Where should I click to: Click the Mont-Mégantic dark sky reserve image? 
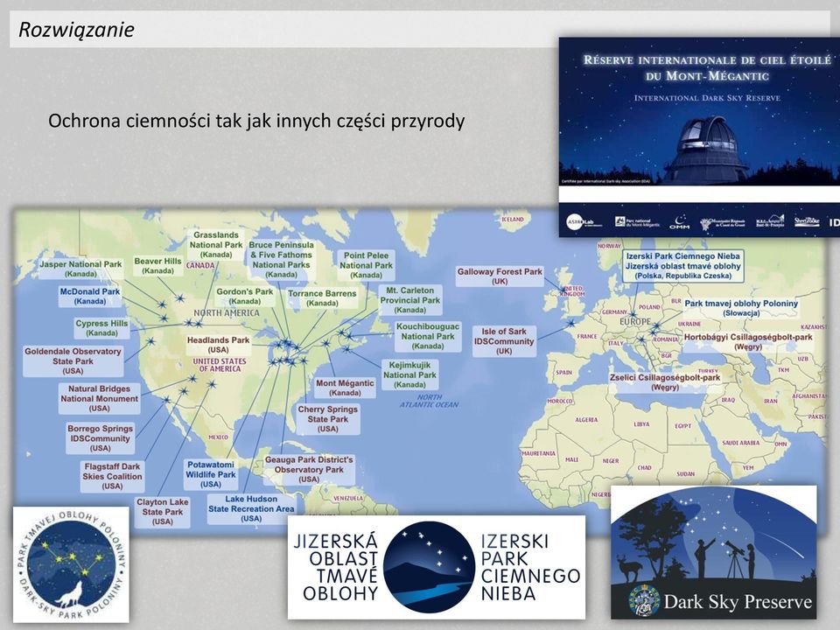pyautogui.click(x=699, y=136)
